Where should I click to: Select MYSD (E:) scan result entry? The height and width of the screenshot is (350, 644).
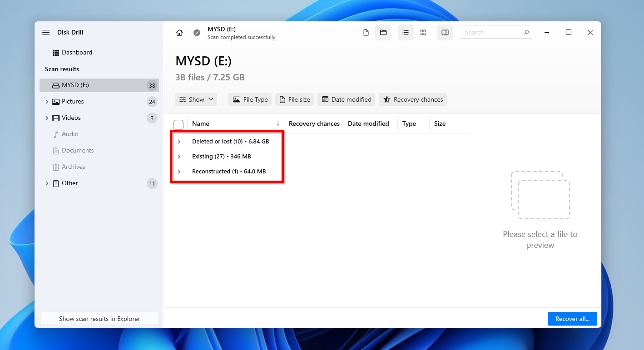[99, 85]
